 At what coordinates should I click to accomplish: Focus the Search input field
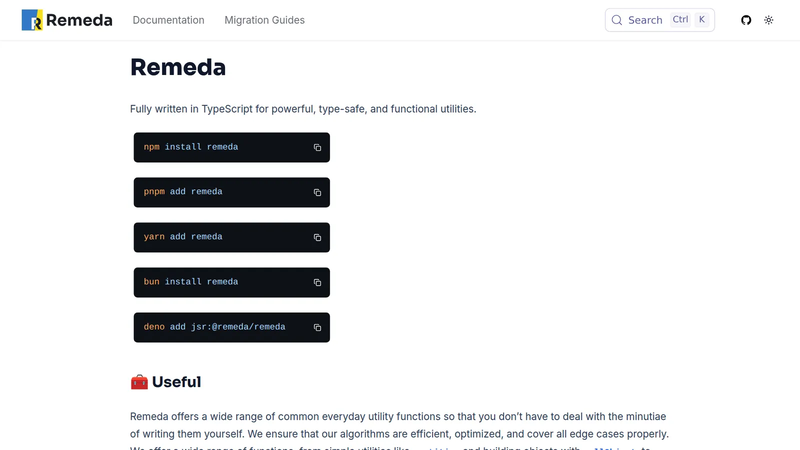click(660, 20)
